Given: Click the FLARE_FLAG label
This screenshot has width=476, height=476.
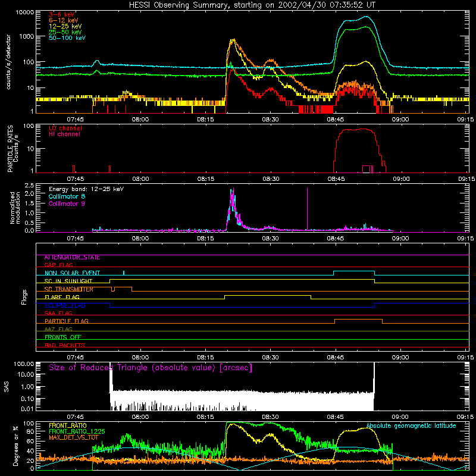Looking at the screenshot, I should point(62,297).
